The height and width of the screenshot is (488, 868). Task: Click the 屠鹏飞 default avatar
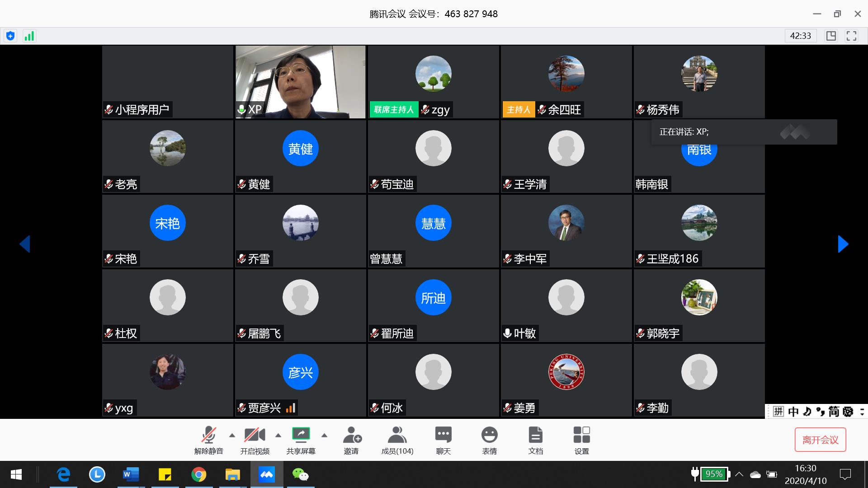[300, 297]
